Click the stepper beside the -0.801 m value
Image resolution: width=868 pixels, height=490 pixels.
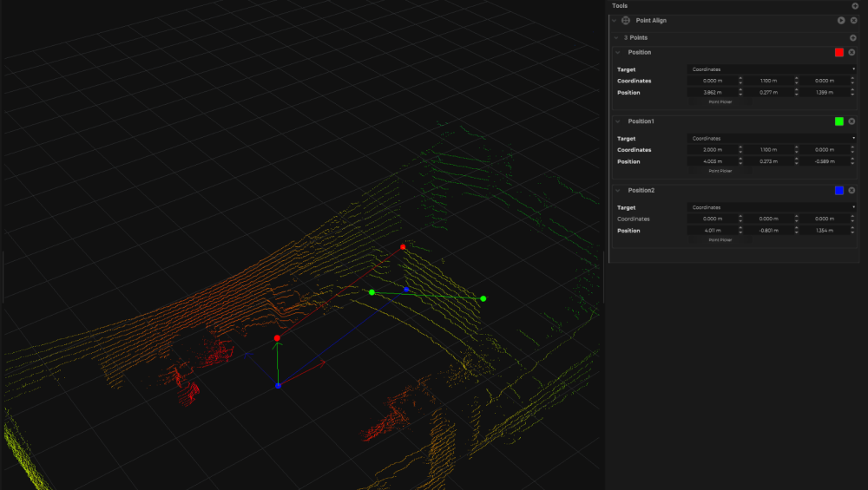797,232
